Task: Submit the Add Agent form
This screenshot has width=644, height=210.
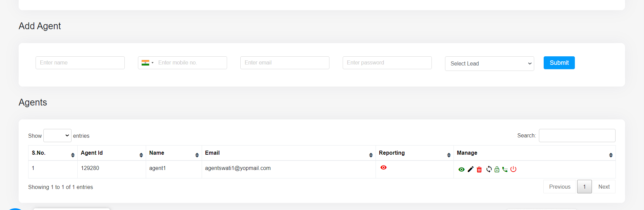Action: pyautogui.click(x=559, y=63)
